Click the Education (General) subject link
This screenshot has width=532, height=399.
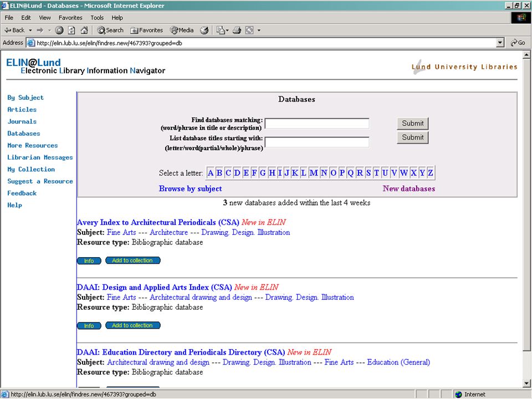tap(398, 362)
